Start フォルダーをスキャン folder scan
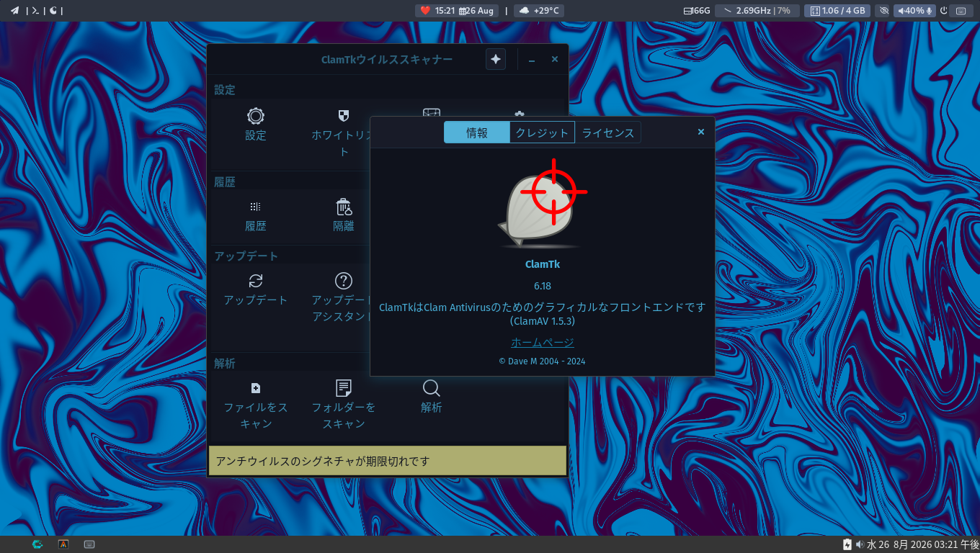This screenshot has width=980, height=553. (x=344, y=388)
